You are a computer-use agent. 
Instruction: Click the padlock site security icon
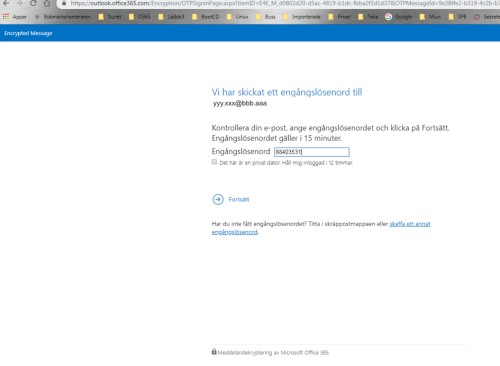[64, 3]
